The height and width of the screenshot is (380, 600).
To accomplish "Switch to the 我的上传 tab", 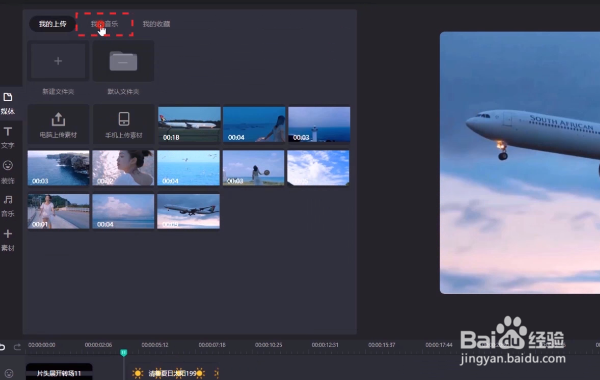I will [x=52, y=24].
